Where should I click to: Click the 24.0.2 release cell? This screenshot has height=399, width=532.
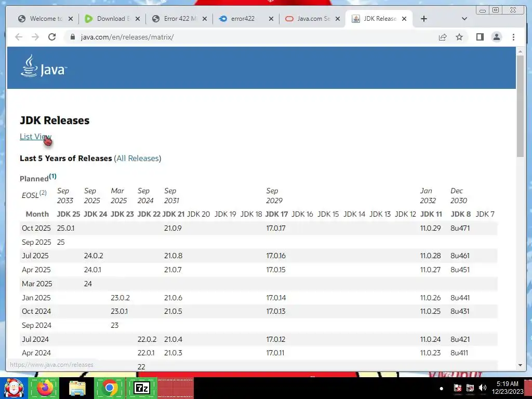coord(94,256)
